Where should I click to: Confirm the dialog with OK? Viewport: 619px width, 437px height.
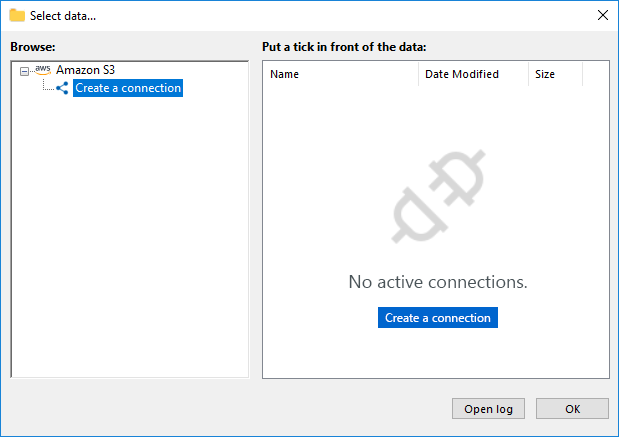(x=572, y=408)
